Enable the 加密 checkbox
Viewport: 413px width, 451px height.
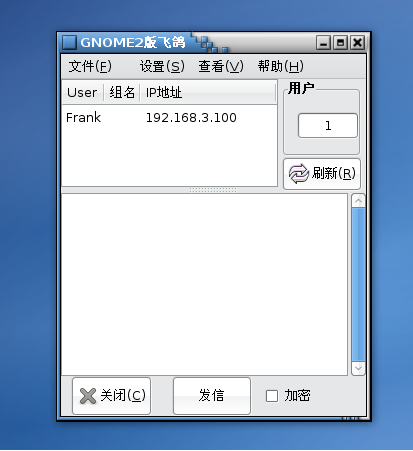(x=272, y=396)
